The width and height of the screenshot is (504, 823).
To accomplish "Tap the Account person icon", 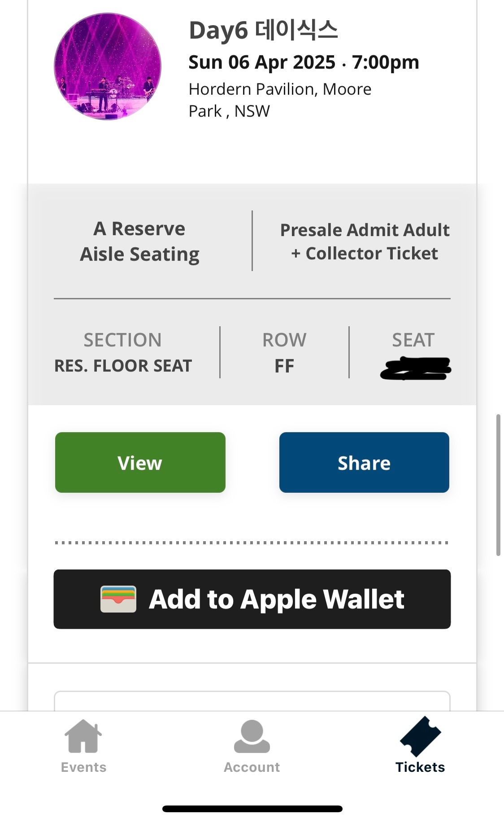I will (x=252, y=736).
